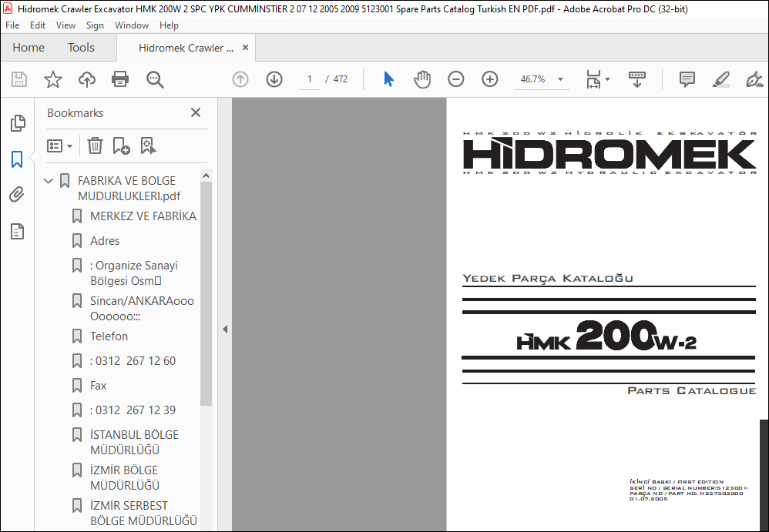Viewport: 769px width, 532px height.
Task: Close the Hidromek Crawler document tab
Action: 245,48
